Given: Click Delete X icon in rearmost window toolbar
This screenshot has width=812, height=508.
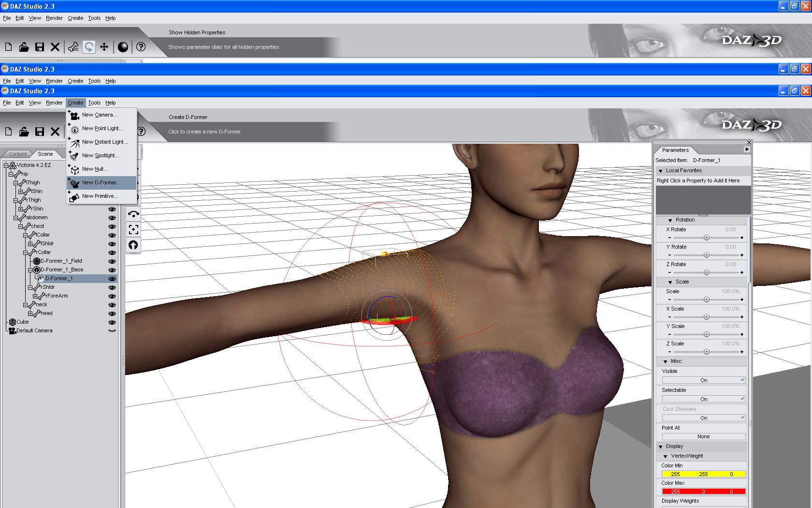Looking at the screenshot, I should point(55,47).
